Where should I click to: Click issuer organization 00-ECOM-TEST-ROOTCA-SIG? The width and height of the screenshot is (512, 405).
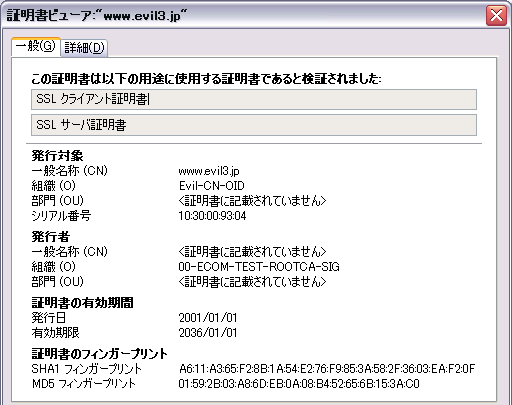pos(259,267)
